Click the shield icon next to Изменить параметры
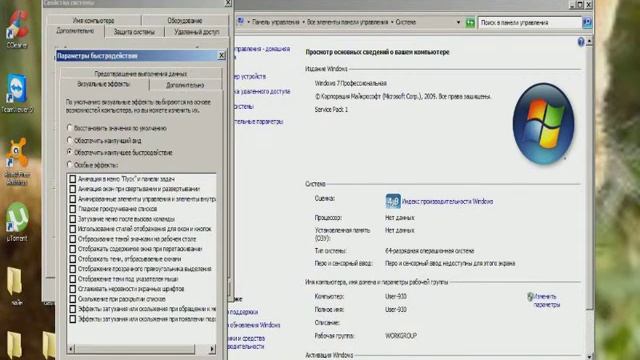The height and width of the screenshot is (360, 640). point(530,297)
